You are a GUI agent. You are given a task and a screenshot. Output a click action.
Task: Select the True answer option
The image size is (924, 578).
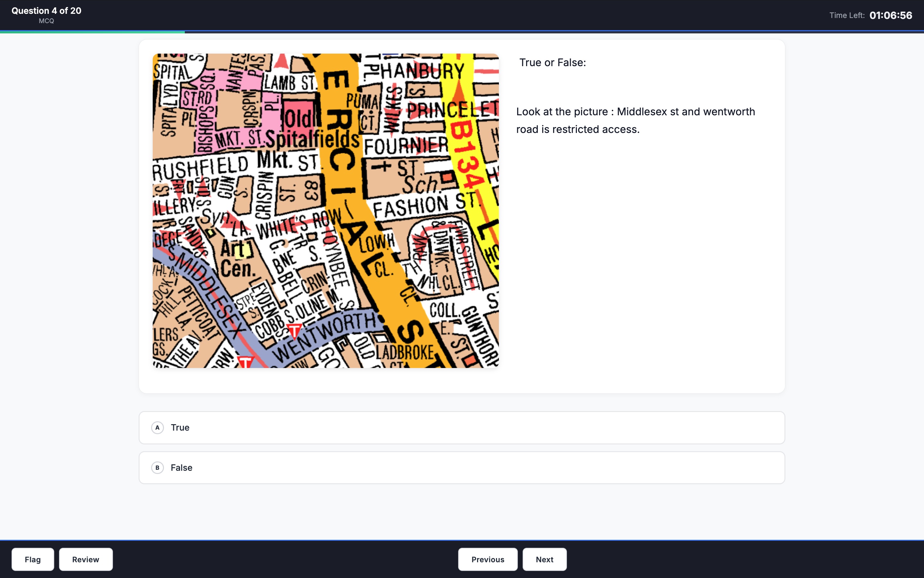coord(462,427)
